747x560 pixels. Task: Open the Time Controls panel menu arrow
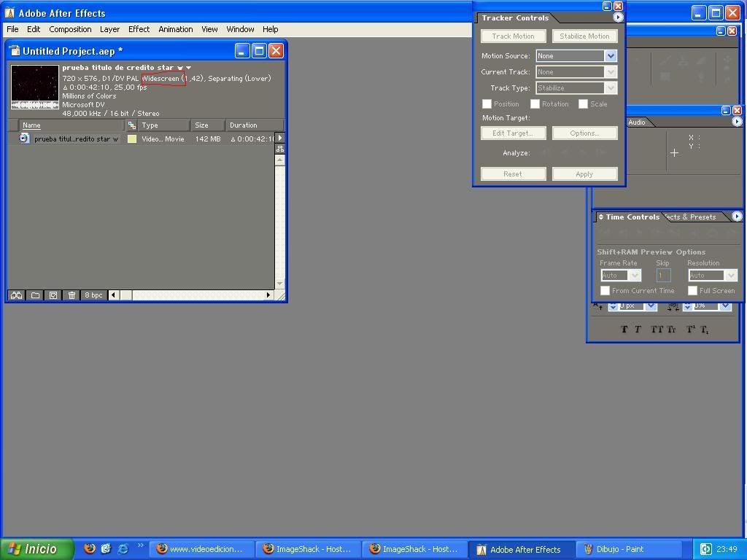[737, 216]
